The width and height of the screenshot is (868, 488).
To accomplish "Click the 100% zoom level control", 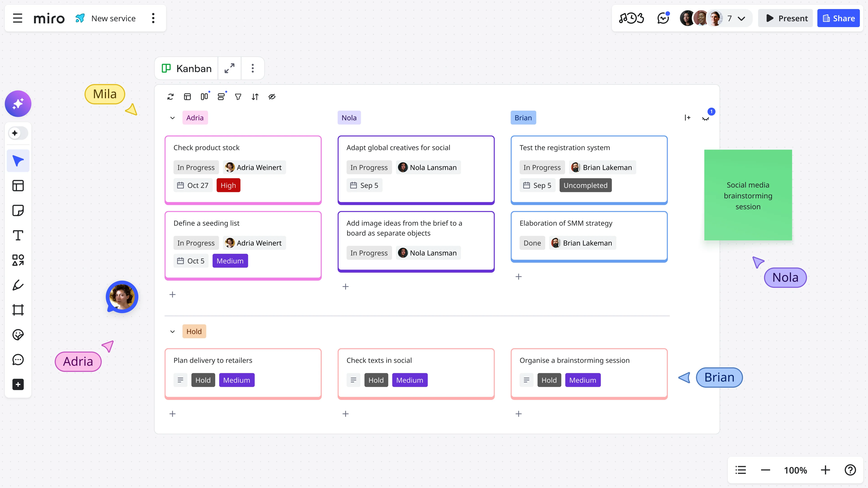I will coord(795,470).
